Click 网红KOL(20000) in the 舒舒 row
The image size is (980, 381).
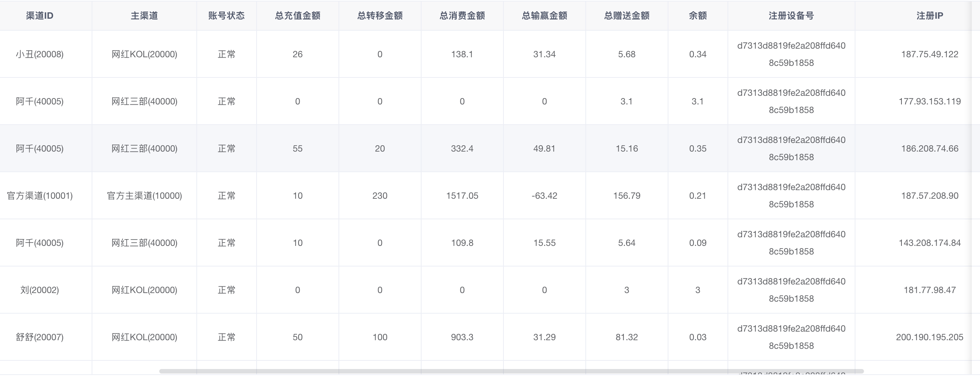point(144,337)
